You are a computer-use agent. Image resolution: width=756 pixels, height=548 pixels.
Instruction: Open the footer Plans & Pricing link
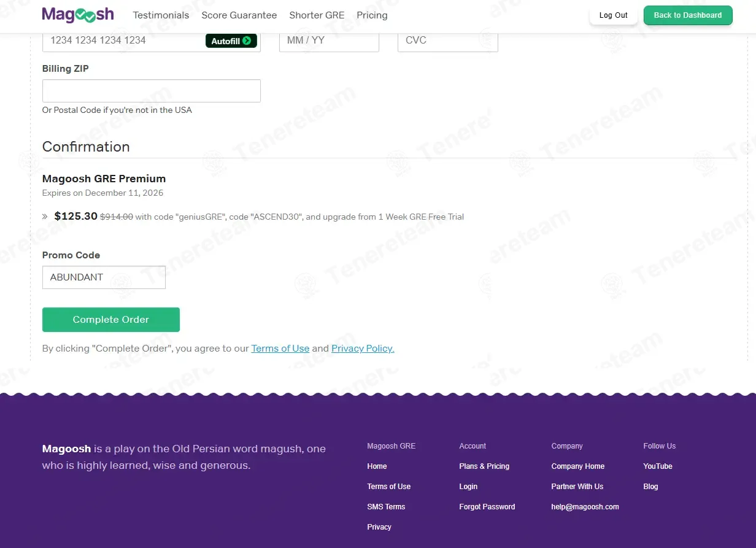tap(484, 466)
